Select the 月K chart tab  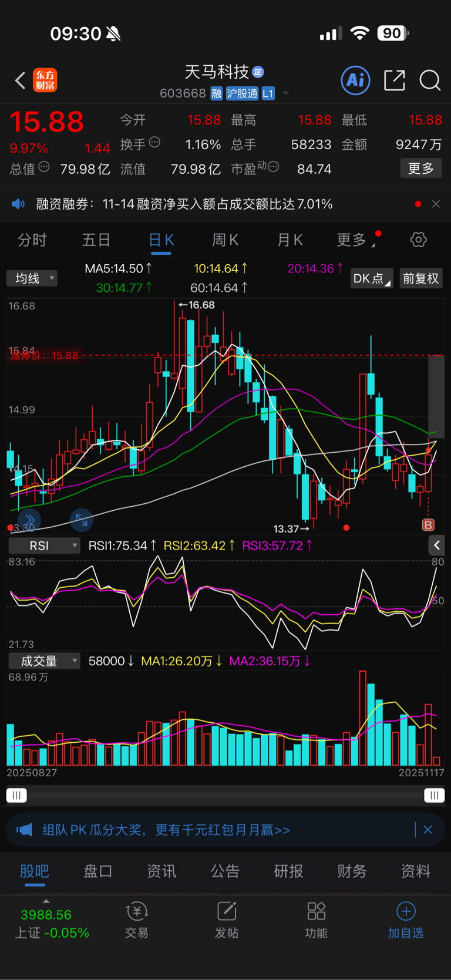point(290,240)
